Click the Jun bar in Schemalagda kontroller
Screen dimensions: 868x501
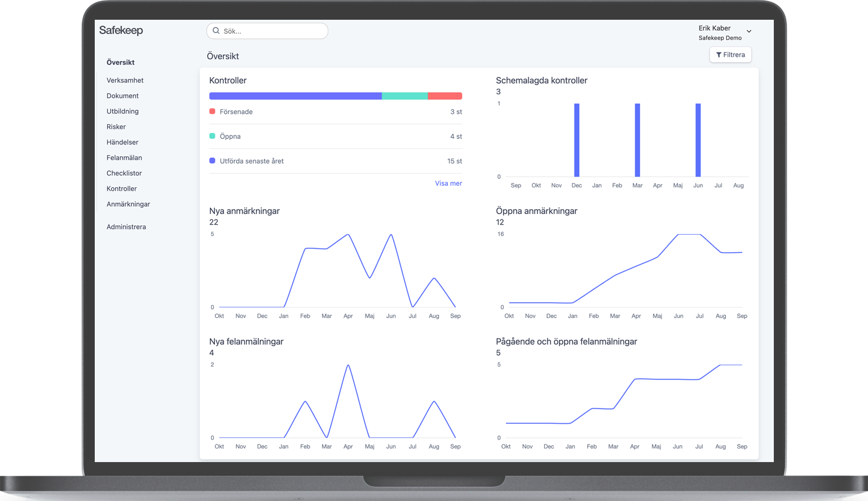coord(698,140)
